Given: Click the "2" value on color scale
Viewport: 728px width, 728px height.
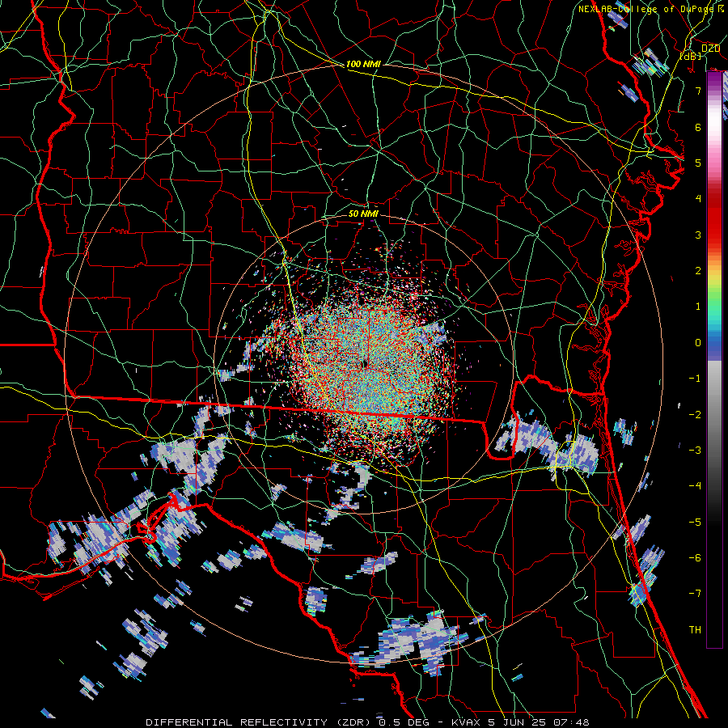Looking at the screenshot, I should pyautogui.click(x=698, y=270).
